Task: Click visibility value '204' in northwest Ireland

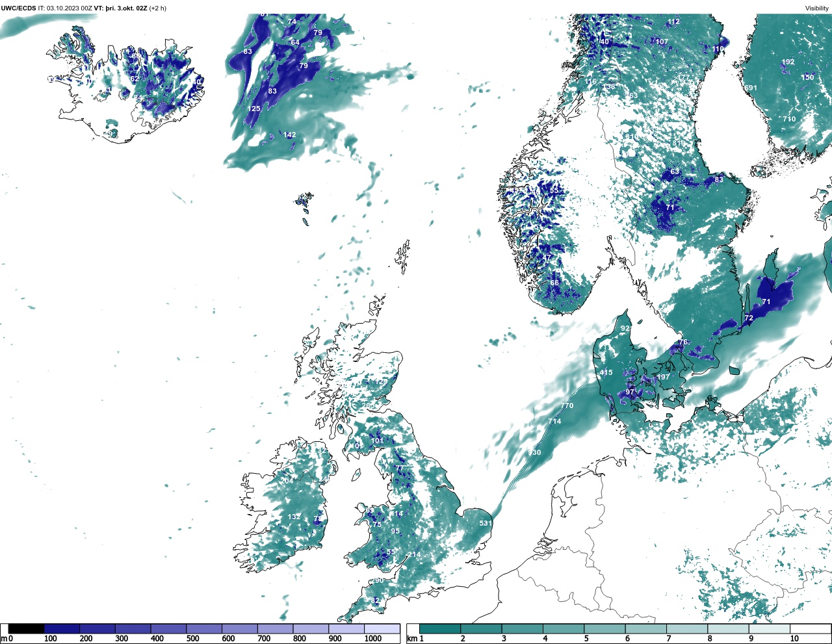Action: (287, 480)
